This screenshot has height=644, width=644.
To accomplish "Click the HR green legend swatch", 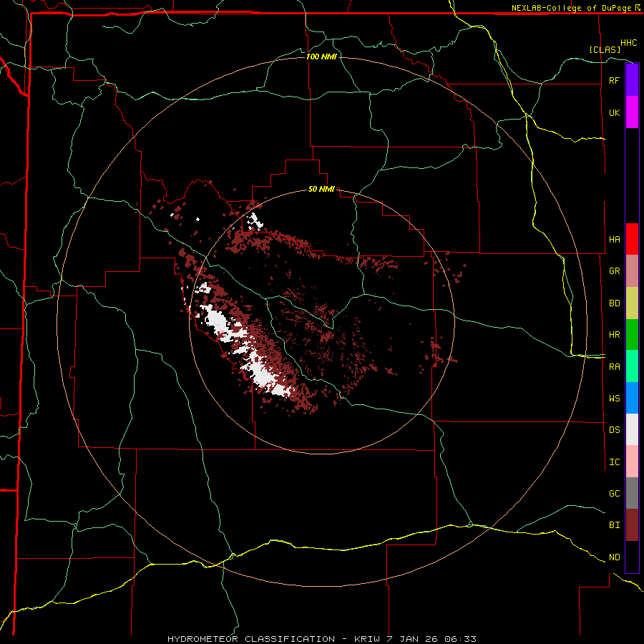I will (x=632, y=334).
